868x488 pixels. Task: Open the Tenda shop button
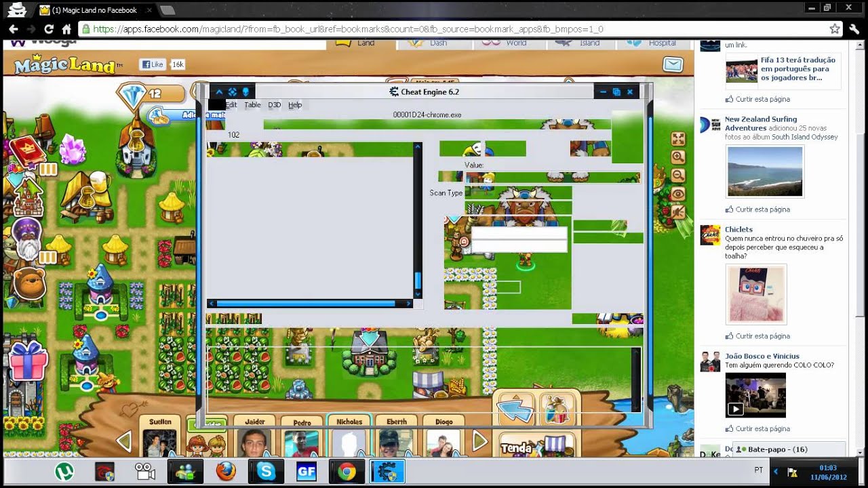point(536,445)
